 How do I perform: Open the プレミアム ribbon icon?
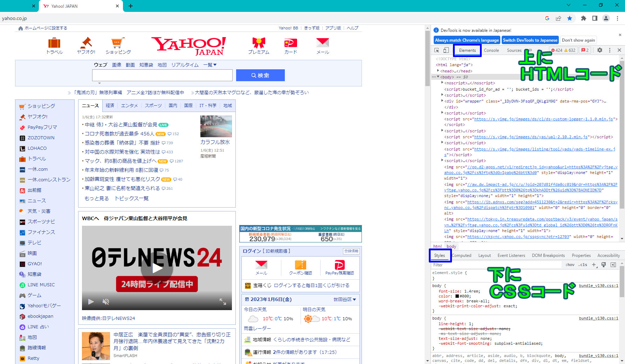pyautogui.click(x=259, y=43)
